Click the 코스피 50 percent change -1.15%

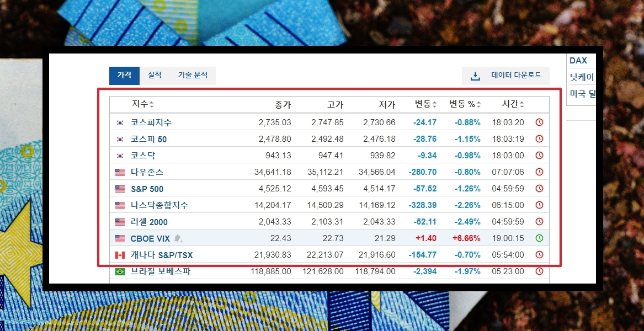point(467,139)
